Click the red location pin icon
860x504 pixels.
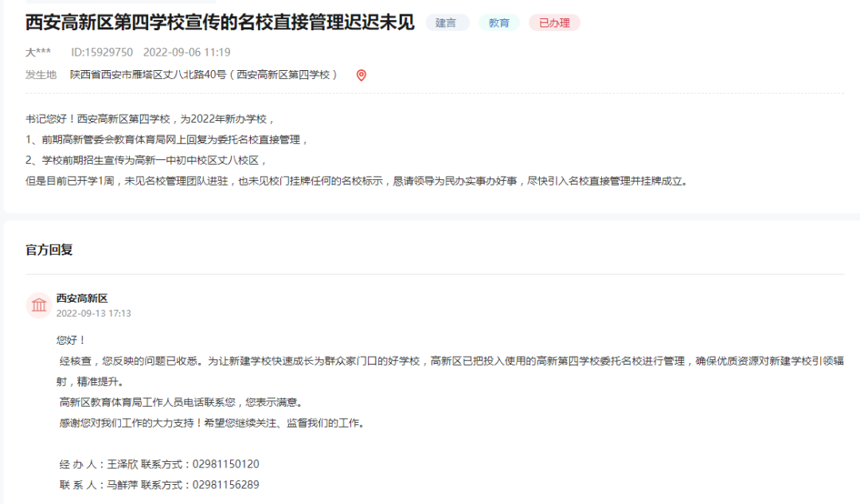361,75
